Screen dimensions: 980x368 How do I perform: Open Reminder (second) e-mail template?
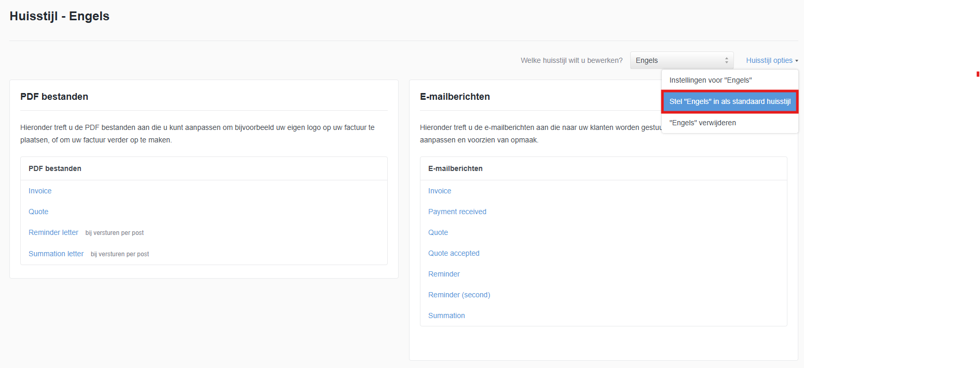point(459,295)
